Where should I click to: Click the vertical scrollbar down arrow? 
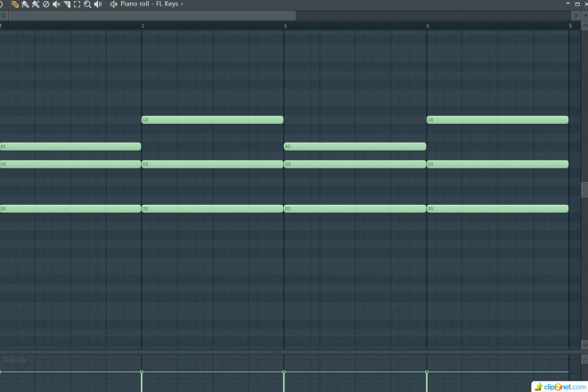584,345
